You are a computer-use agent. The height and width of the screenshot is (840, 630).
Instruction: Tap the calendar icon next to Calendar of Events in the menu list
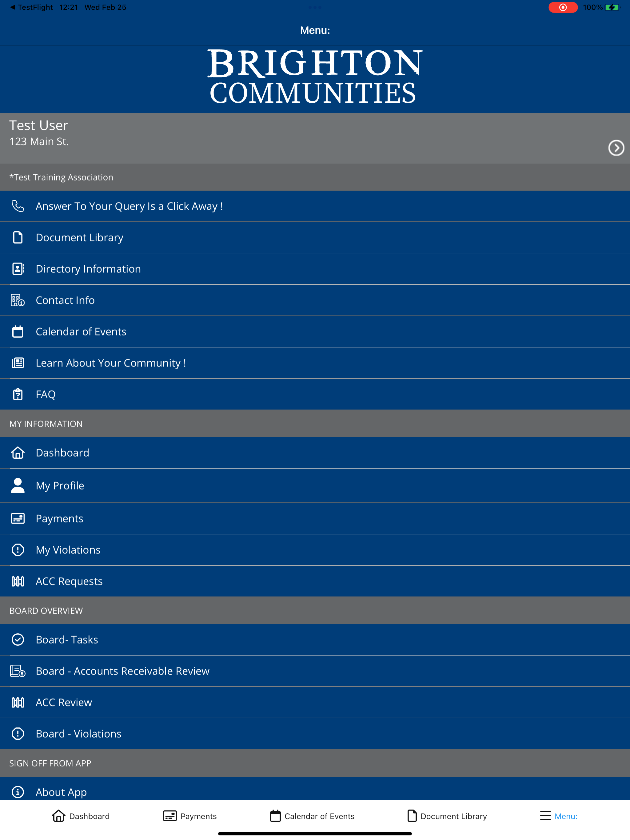pos(18,331)
